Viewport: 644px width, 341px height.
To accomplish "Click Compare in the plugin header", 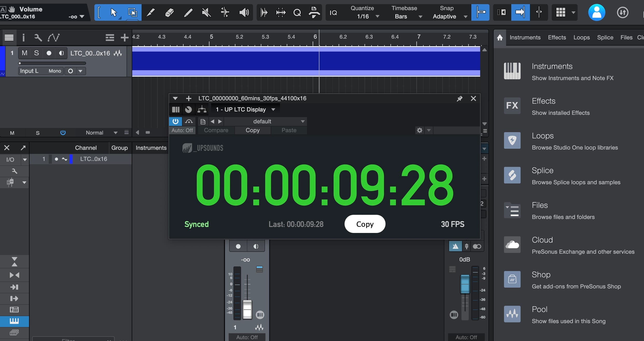I will pyautogui.click(x=216, y=130).
